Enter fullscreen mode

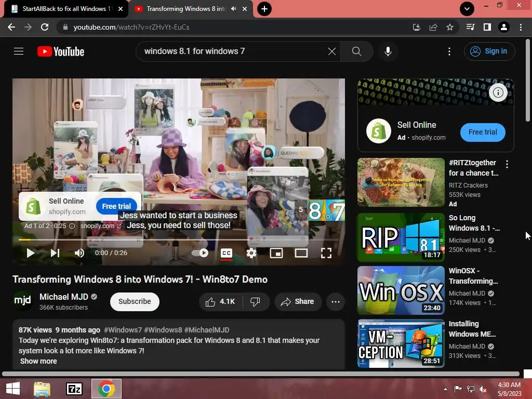[326, 253]
